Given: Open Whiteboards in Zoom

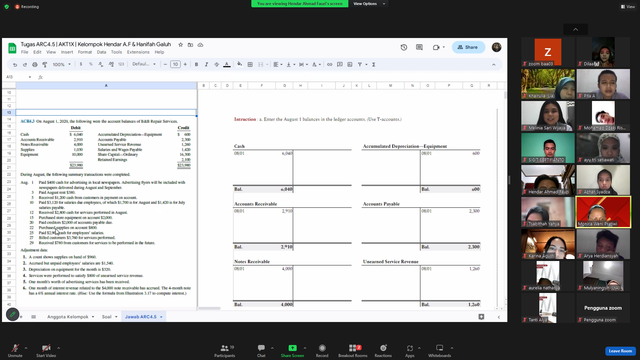Looking at the screenshot, I should [x=440, y=351].
